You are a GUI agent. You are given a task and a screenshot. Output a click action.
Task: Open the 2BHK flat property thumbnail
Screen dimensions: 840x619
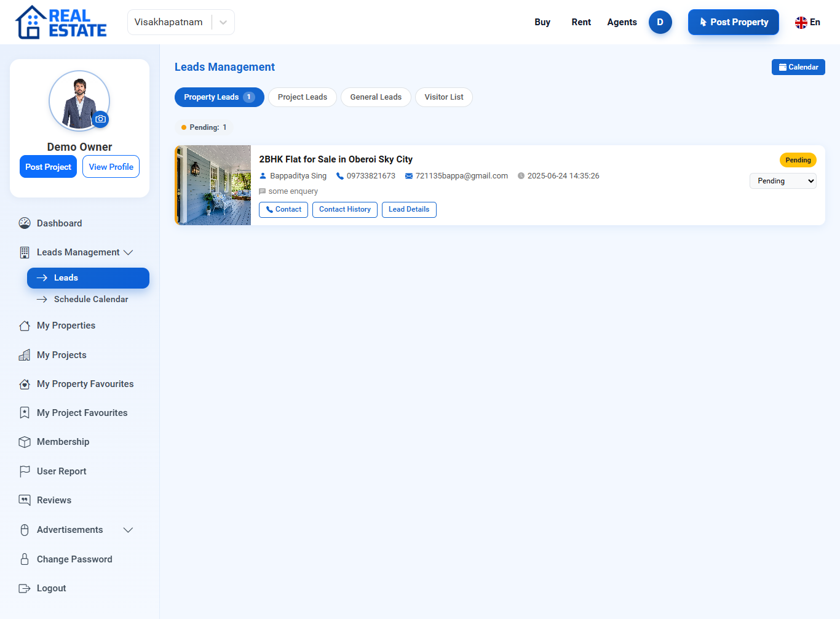pos(213,185)
